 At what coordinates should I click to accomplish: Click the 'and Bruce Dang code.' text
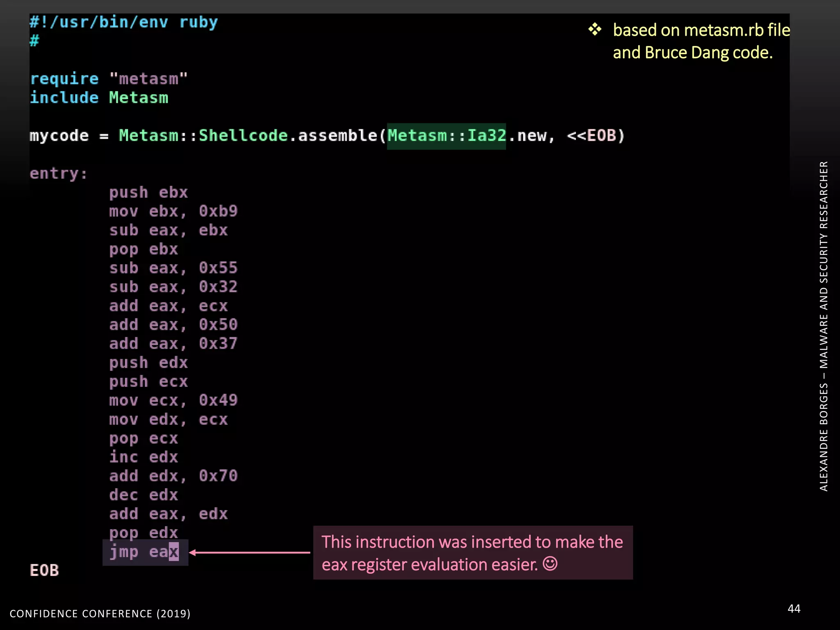(x=693, y=52)
